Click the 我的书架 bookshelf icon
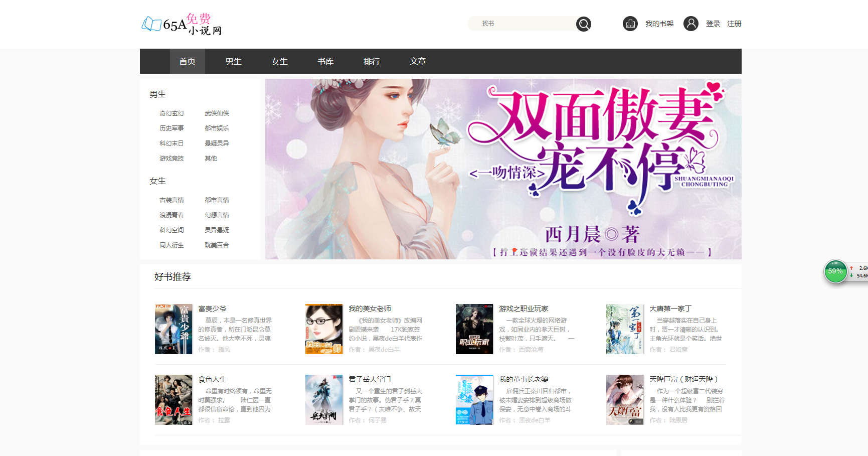This screenshot has height=456, width=868. 630,23
